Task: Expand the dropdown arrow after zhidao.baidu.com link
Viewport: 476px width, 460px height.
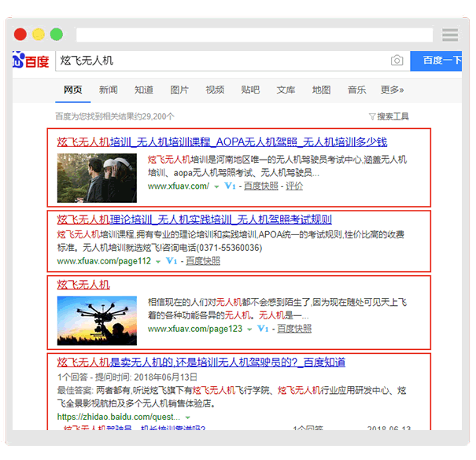Action: (187, 418)
